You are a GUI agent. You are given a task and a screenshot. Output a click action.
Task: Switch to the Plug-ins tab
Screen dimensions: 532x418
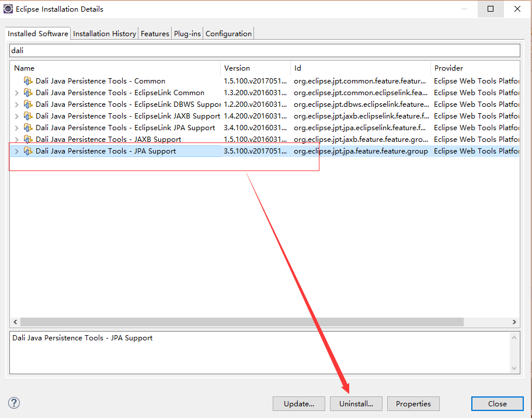tap(187, 34)
